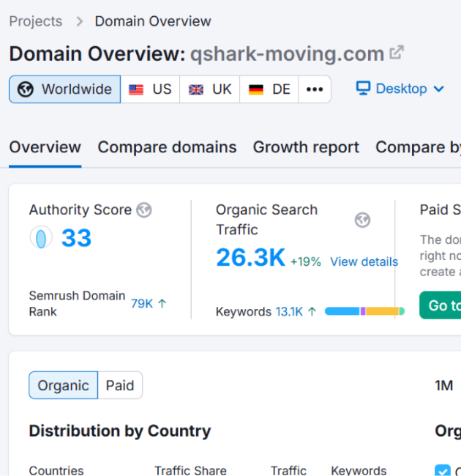Image resolution: width=461 pixels, height=476 pixels.
Task: Click the Keywords column header in country table
Action: coord(359,471)
